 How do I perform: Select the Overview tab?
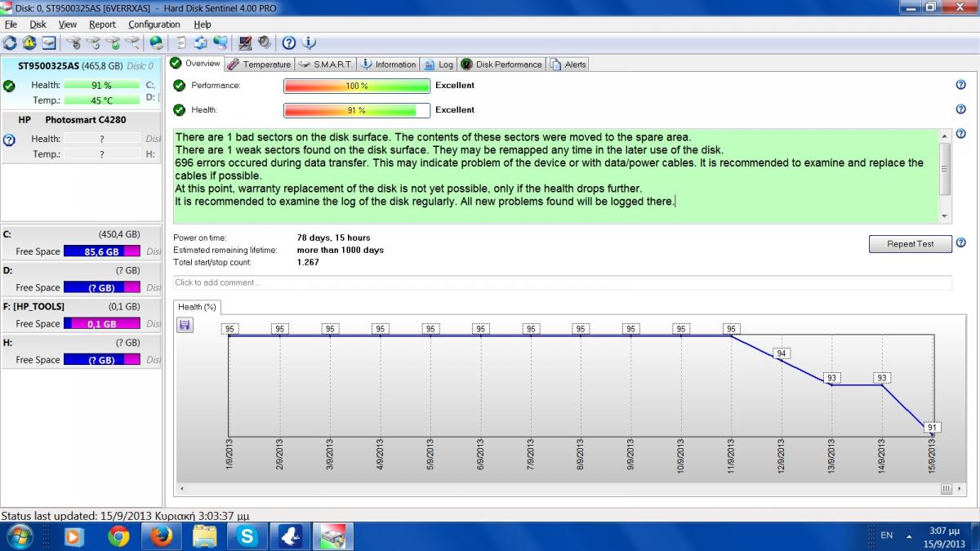[x=194, y=64]
